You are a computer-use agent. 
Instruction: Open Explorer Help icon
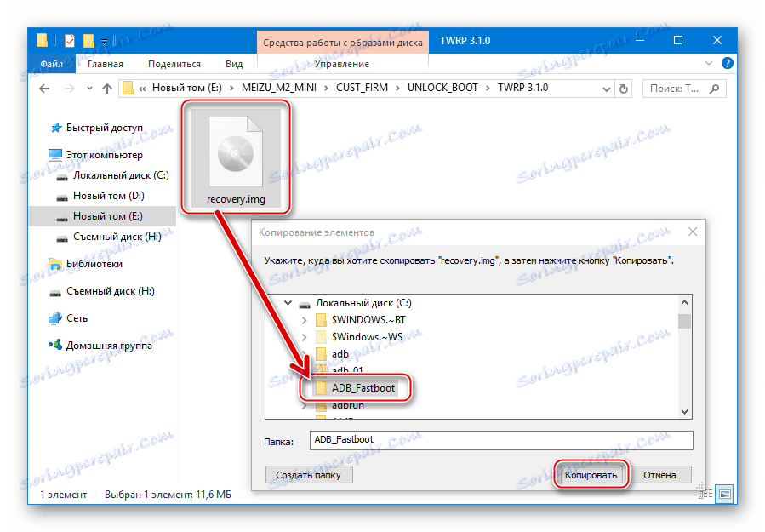tap(727, 63)
